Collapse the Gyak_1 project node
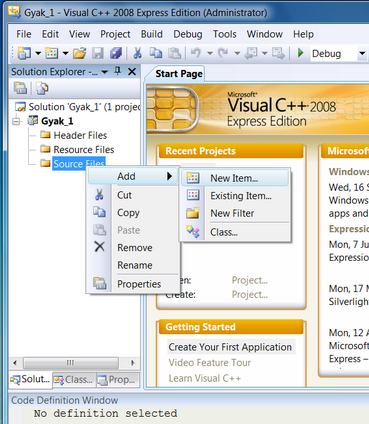Viewport: 369px width, 424px height. 17,121
